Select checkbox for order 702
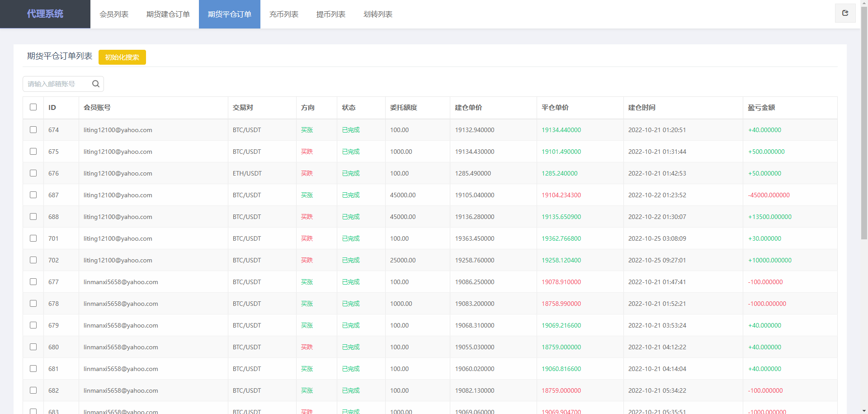The image size is (868, 414). pos(33,260)
